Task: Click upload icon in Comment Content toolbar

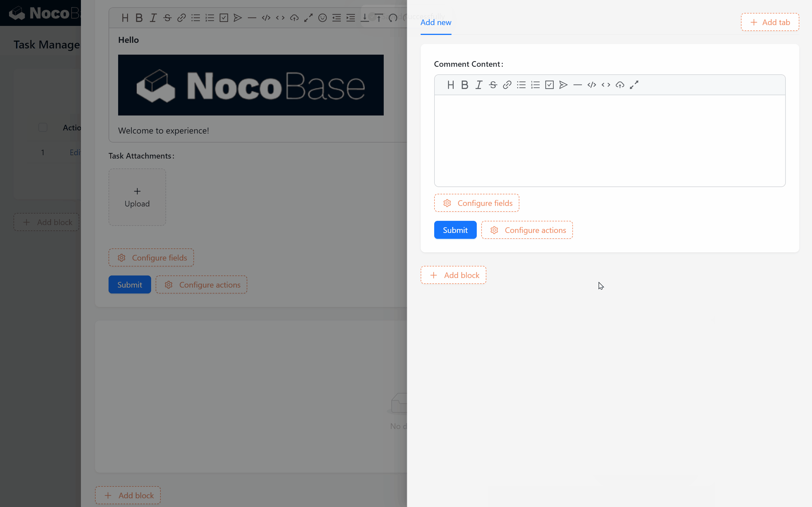Action: click(x=620, y=85)
